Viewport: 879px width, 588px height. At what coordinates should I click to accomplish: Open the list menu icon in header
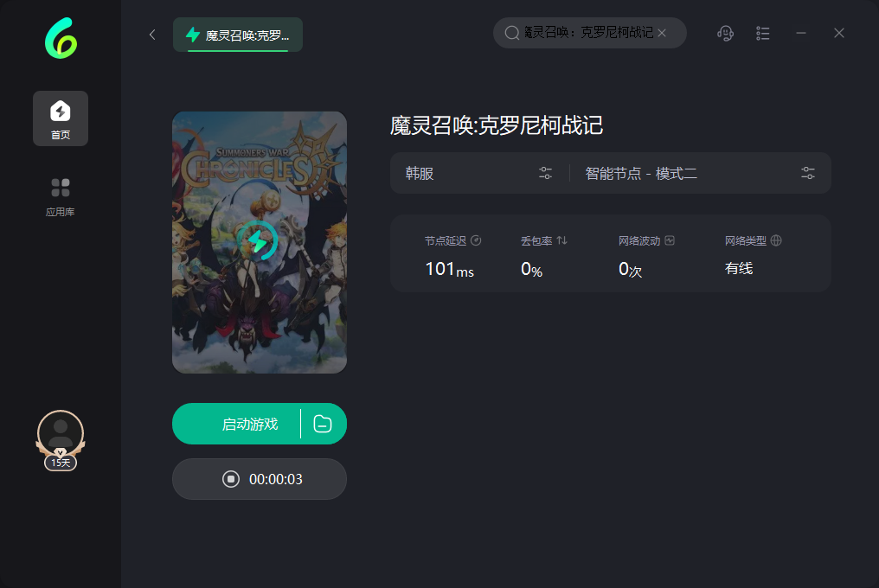(762, 34)
